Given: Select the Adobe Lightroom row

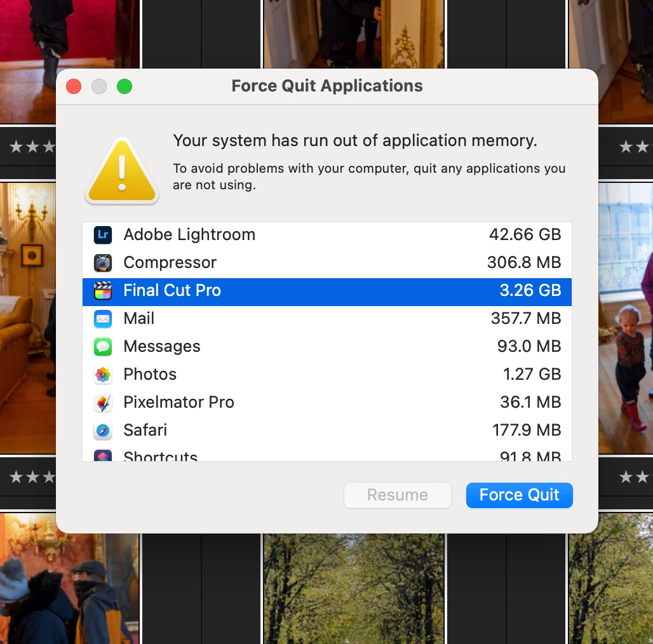Looking at the screenshot, I should coord(327,235).
